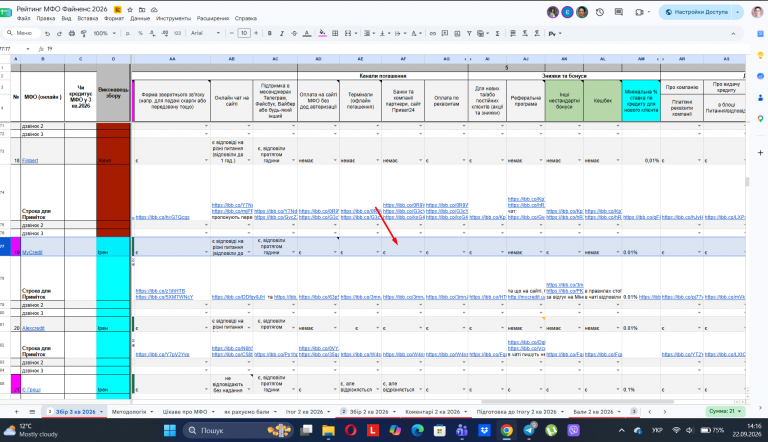
Task: Open the Формат menu
Action: tap(114, 19)
